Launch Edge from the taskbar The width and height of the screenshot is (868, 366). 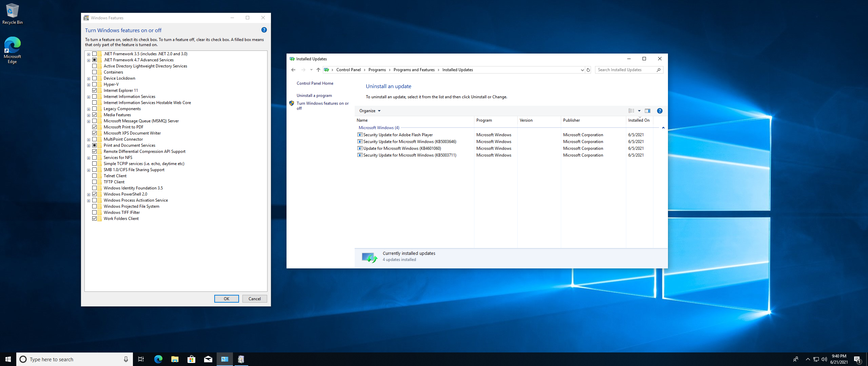[x=158, y=359]
